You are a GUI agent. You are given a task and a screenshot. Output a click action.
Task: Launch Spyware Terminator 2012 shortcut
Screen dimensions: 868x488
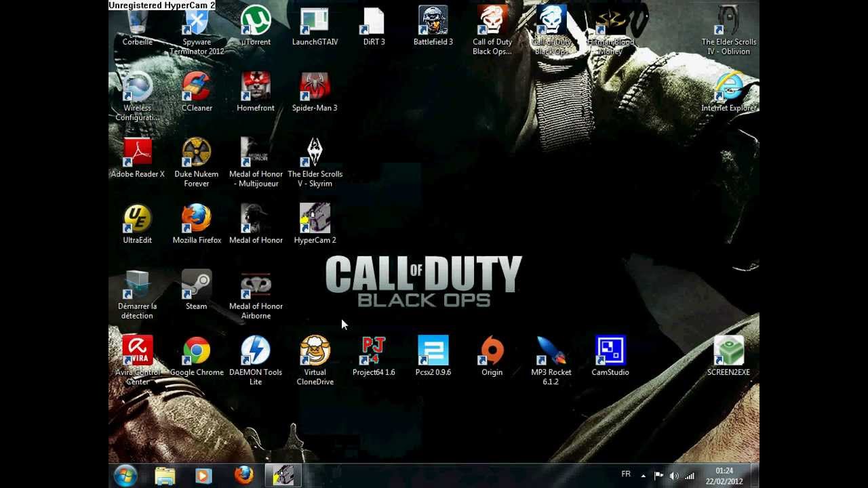point(197,32)
